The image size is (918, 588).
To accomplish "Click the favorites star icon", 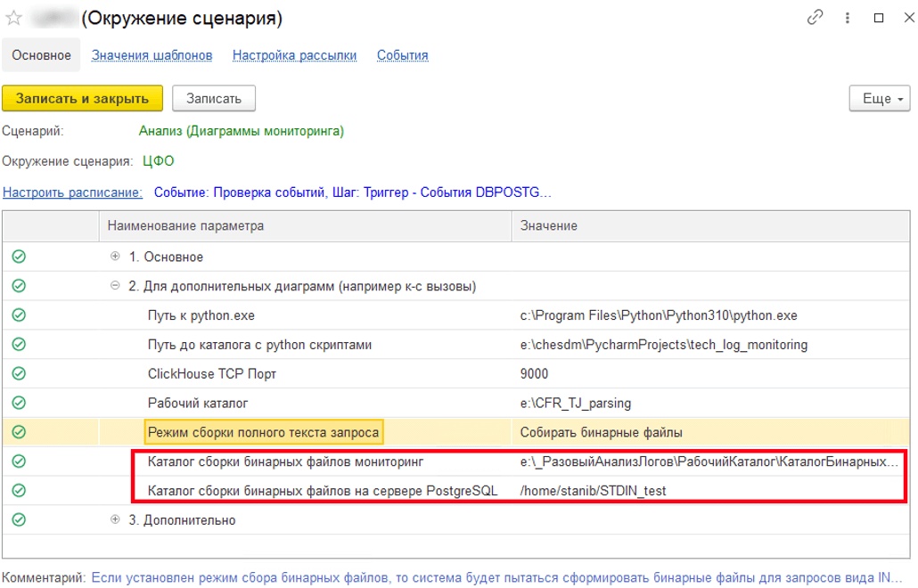I will (x=13, y=18).
